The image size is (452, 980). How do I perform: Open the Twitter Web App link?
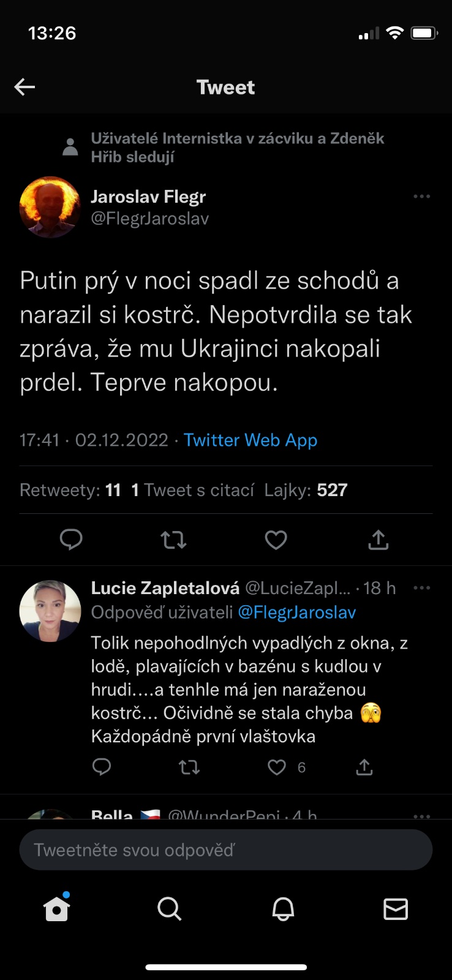point(250,440)
